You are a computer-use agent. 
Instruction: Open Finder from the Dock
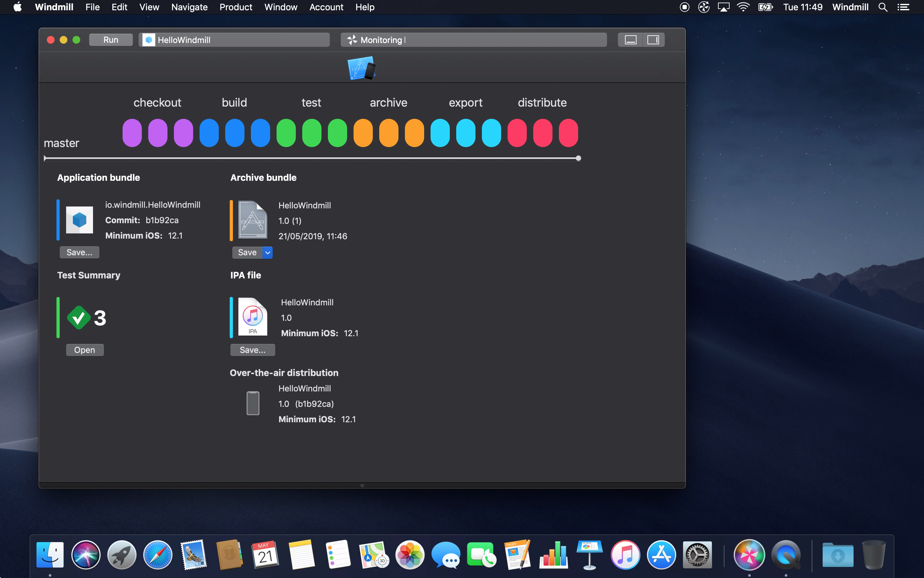(x=50, y=555)
